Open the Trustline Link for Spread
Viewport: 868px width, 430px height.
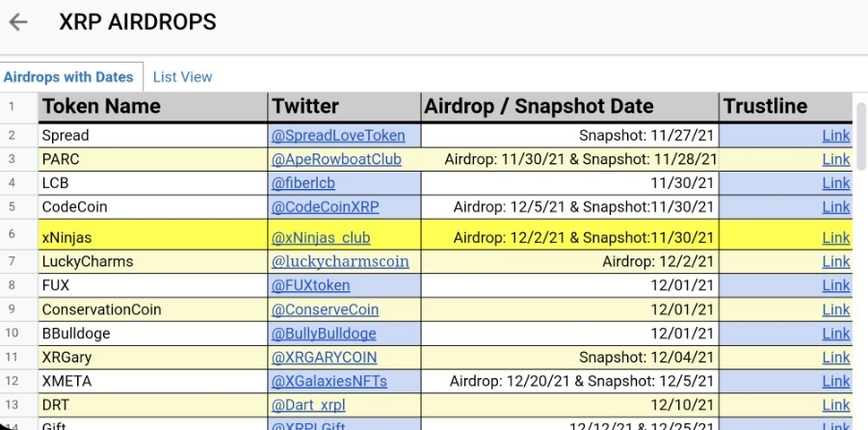(836, 135)
